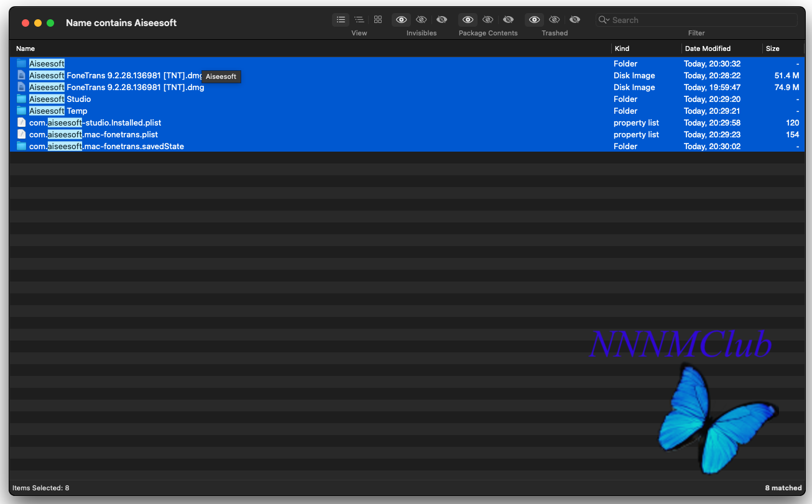Select the Aiseesoft Studio folder name

point(60,99)
